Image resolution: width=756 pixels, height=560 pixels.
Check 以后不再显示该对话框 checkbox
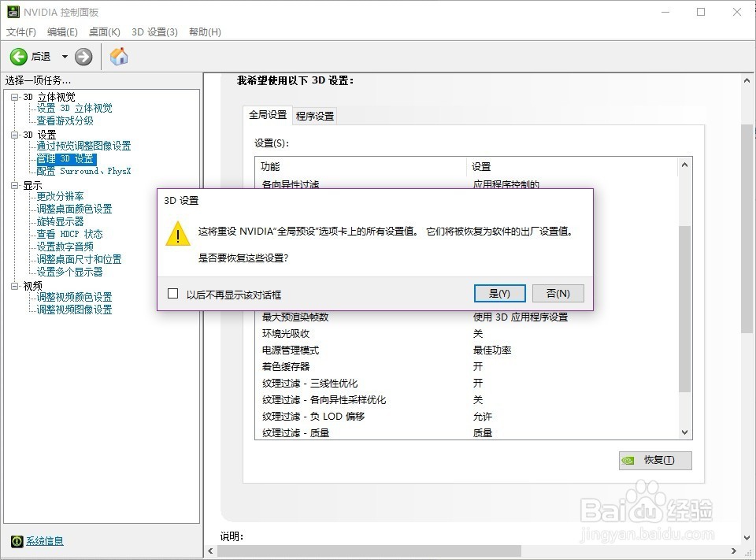(172, 294)
